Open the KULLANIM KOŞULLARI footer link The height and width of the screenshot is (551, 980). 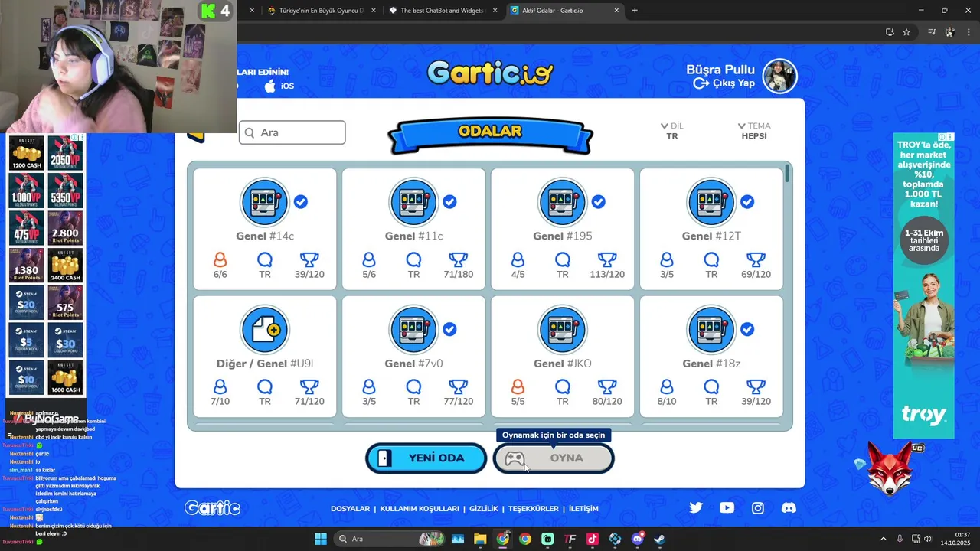click(x=420, y=508)
